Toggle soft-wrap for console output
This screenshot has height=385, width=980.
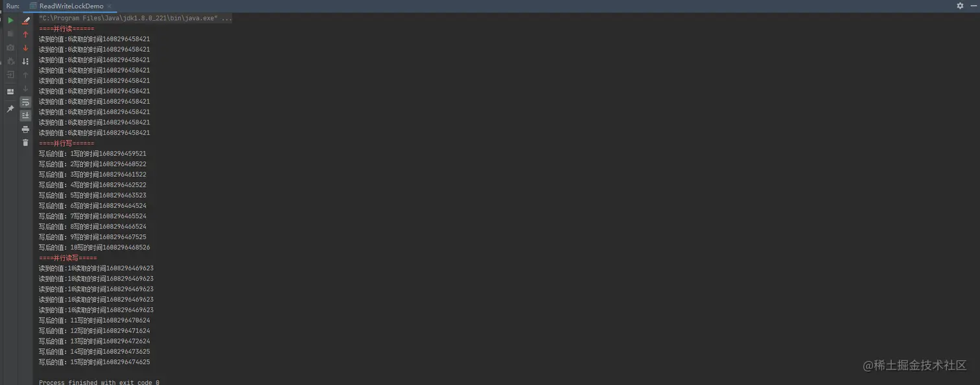25,102
